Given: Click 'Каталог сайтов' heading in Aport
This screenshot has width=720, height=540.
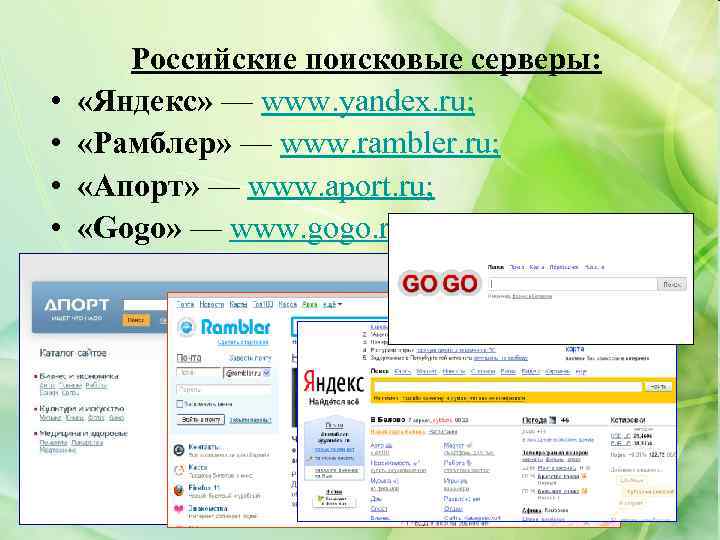Looking at the screenshot, I should click(73, 353).
